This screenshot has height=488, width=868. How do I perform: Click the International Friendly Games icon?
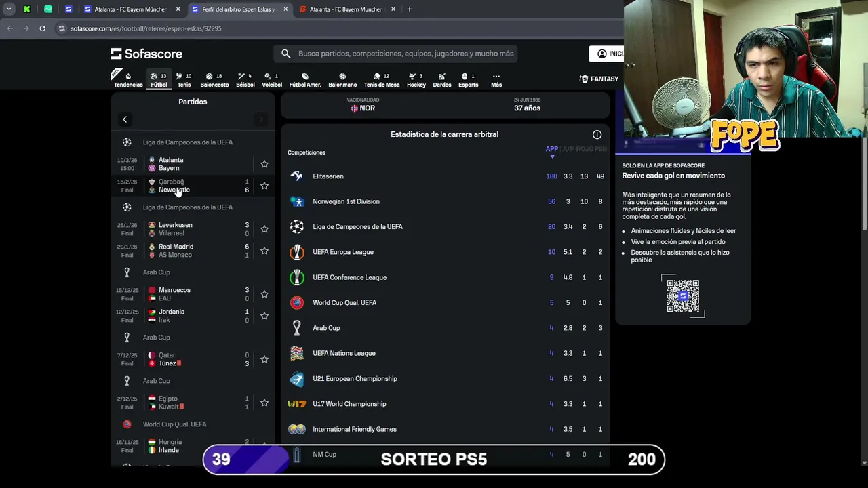[x=296, y=429]
